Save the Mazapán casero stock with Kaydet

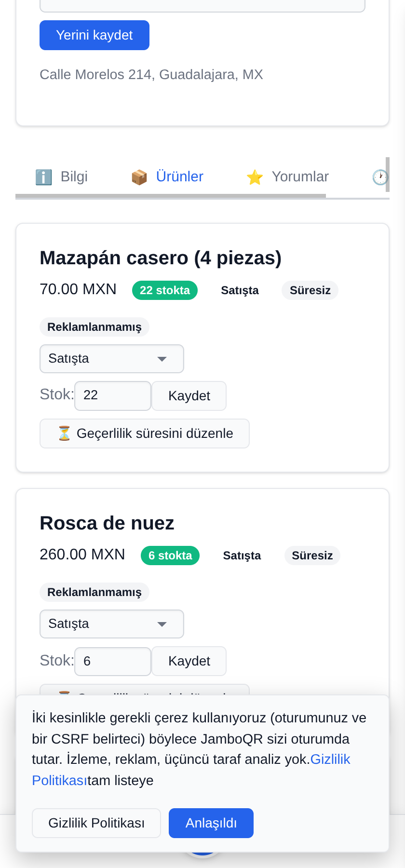(x=189, y=396)
